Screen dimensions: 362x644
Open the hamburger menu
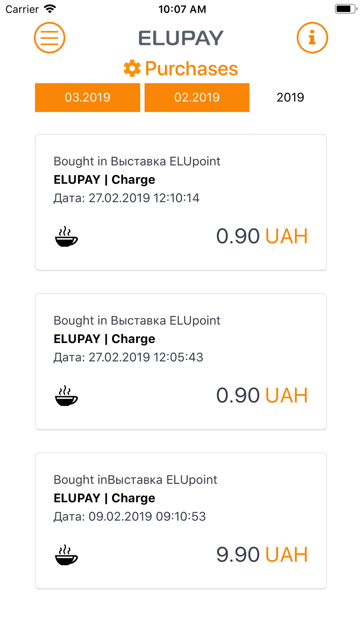[50, 38]
